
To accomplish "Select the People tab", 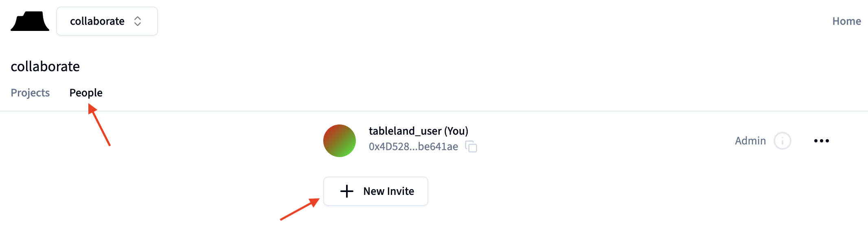I will pyautogui.click(x=86, y=93).
